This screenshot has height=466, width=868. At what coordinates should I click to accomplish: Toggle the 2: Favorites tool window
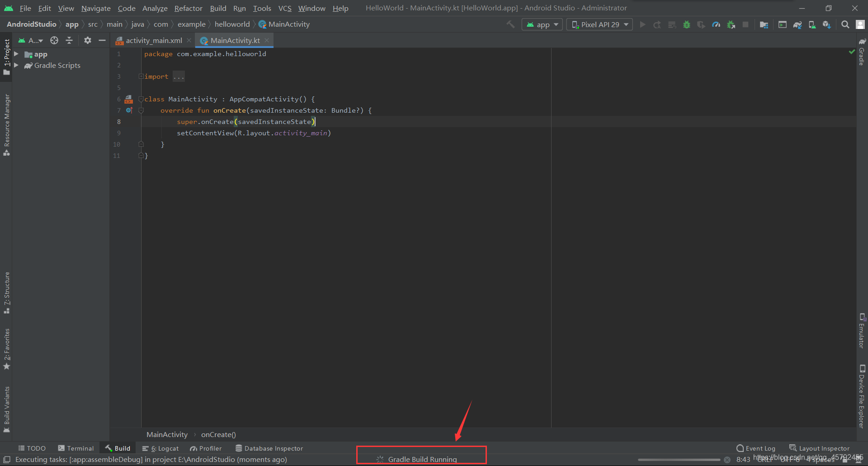tap(6, 349)
